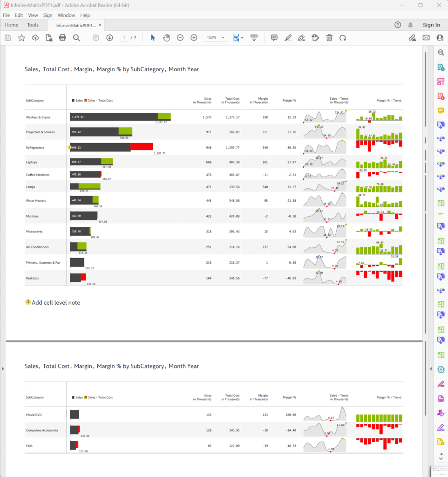448x477 pixels.
Task: Select the Hand tool
Action: point(166,38)
